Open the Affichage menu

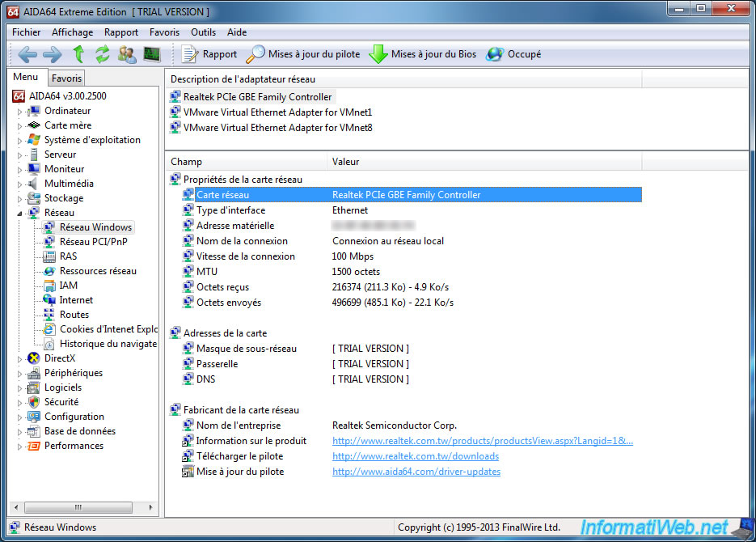pyautogui.click(x=72, y=32)
